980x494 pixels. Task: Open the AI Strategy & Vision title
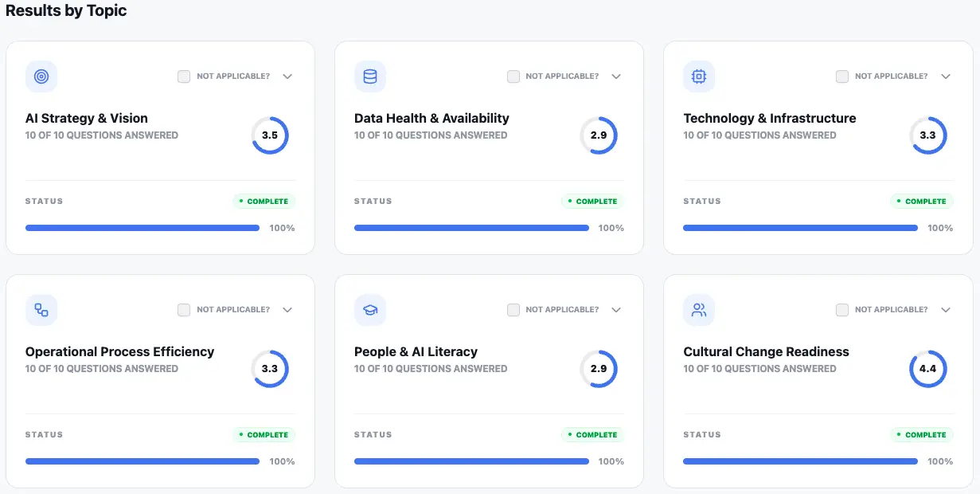pos(87,118)
